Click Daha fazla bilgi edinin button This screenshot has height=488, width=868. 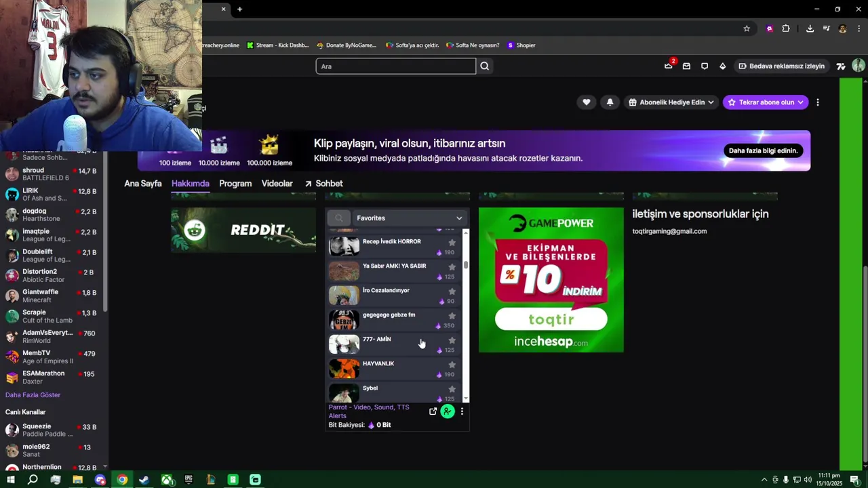point(763,150)
